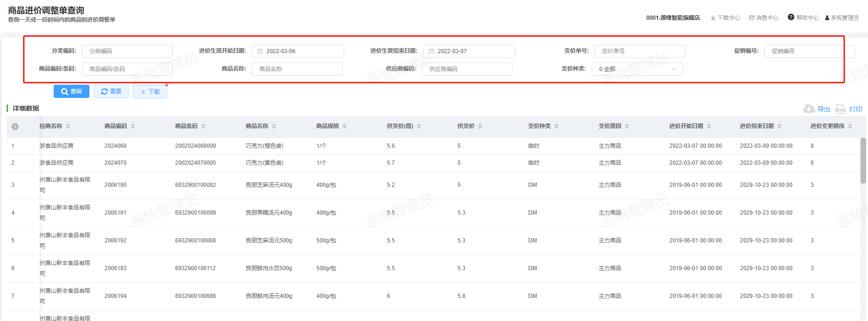Click product code 2024069
The width and height of the screenshot is (868, 321).
(x=115, y=146)
